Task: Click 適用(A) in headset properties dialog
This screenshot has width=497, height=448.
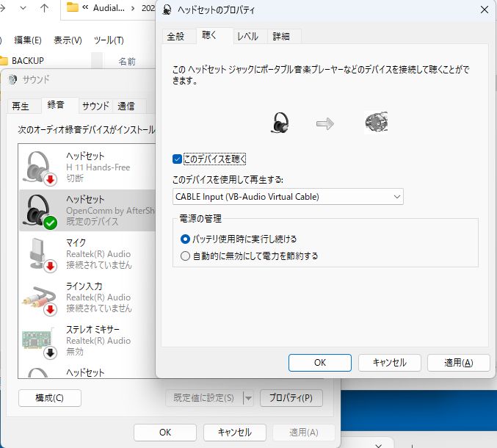Action: tap(459, 363)
